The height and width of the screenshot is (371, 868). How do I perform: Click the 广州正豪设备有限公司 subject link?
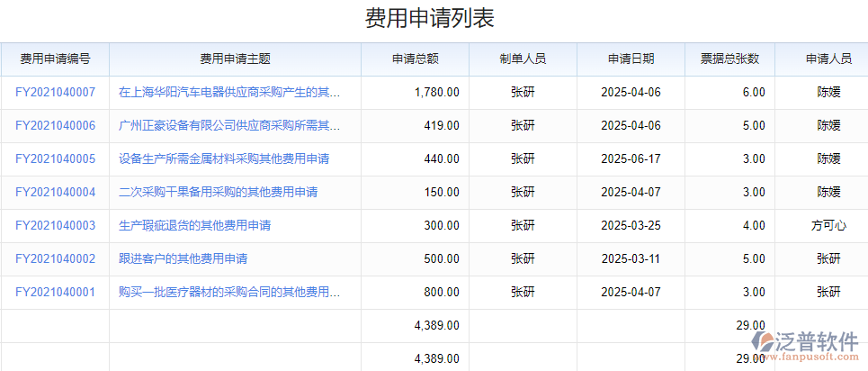click(x=229, y=125)
